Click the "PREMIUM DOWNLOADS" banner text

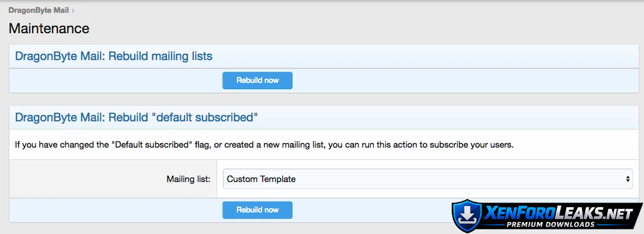coord(551,225)
